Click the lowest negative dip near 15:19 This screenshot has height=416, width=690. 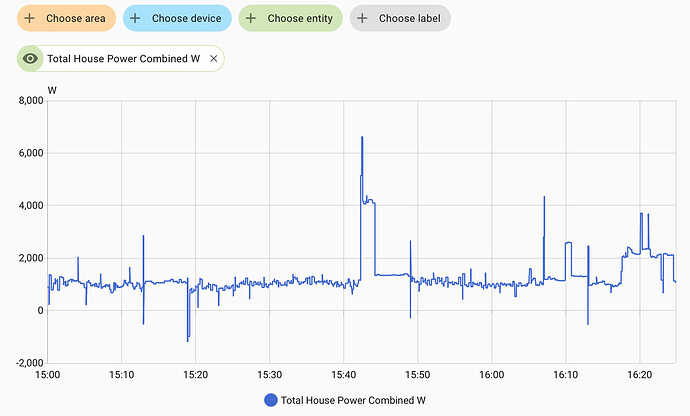188,340
